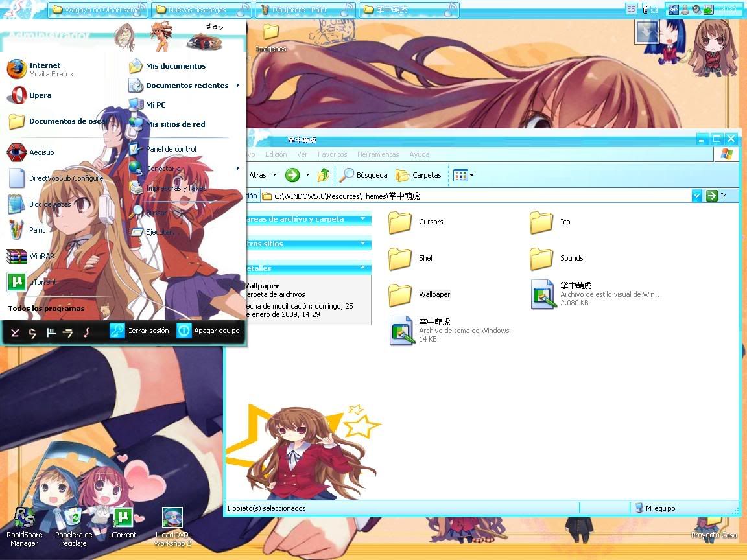Open Búsqueda pane in Explorer
The width and height of the screenshot is (747, 560).
coord(364,175)
